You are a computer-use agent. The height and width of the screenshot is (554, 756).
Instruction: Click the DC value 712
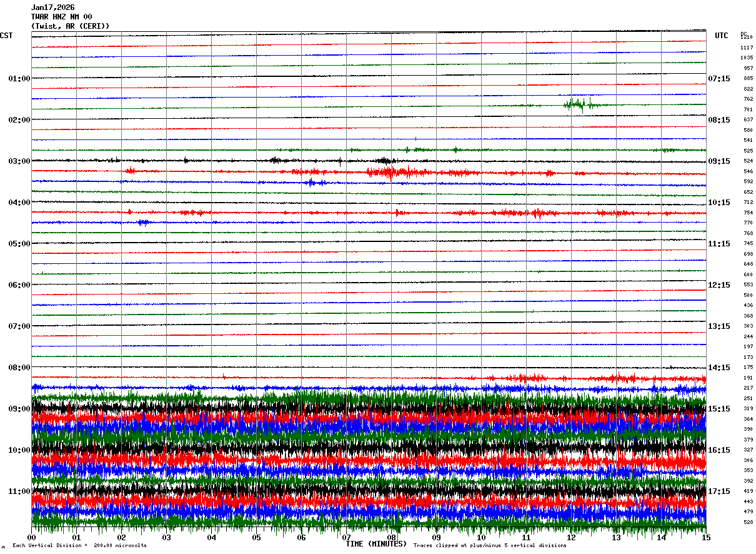click(748, 202)
